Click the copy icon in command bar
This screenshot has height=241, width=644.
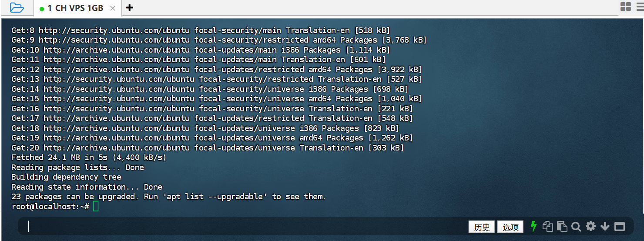click(x=547, y=226)
